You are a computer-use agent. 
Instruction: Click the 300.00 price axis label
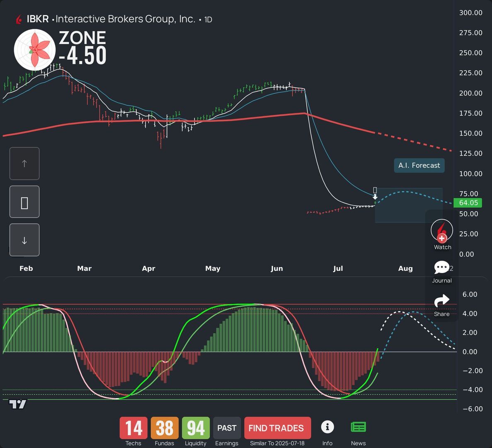(471, 12)
